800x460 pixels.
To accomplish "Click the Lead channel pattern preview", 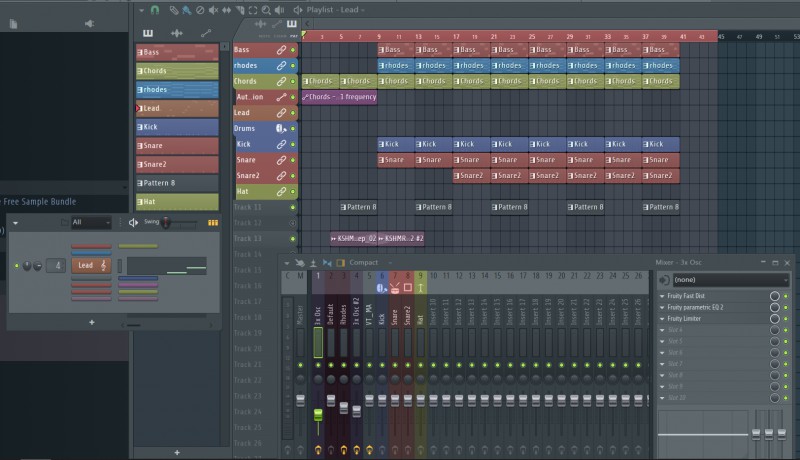I will point(167,266).
